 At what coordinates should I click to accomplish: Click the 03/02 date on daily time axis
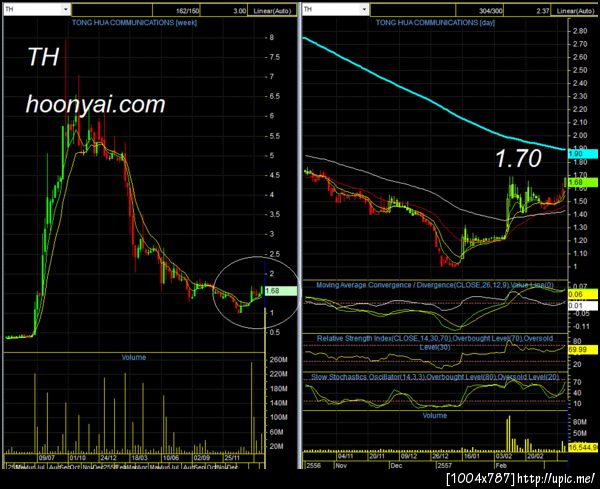pos(504,456)
